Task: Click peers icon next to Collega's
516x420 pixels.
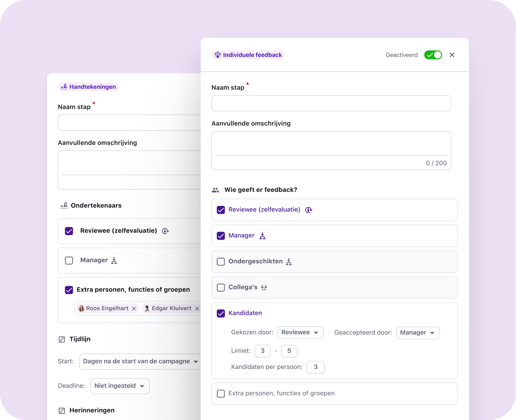Action: (264, 288)
